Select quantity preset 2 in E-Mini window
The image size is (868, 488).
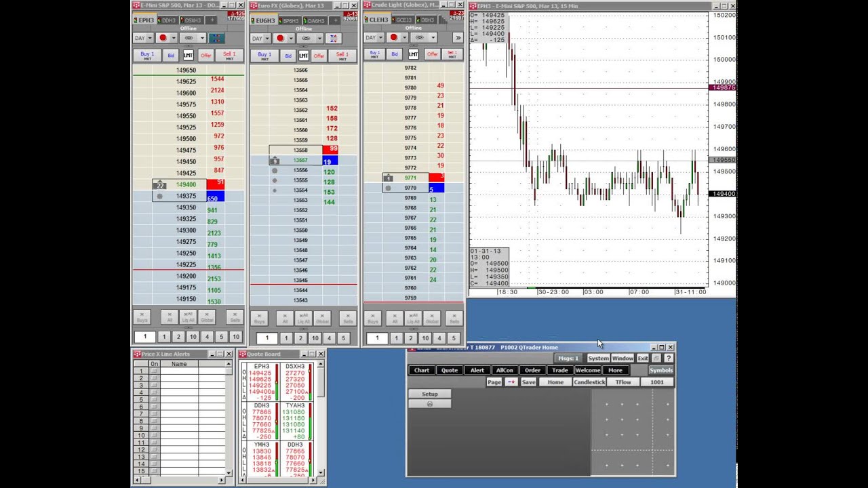[178, 337]
